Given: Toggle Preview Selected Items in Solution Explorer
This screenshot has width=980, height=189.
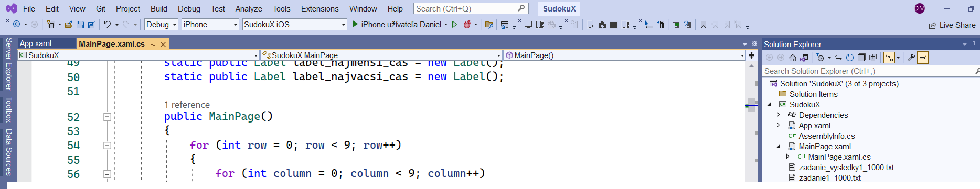Looking at the screenshot, I should [x=923, y=58].
